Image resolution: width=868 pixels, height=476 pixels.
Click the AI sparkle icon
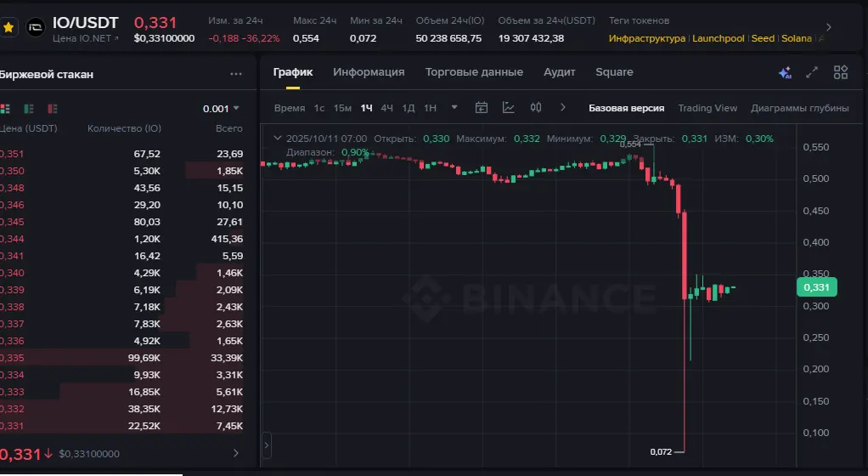pyautogui.click(x=785, y=72)
